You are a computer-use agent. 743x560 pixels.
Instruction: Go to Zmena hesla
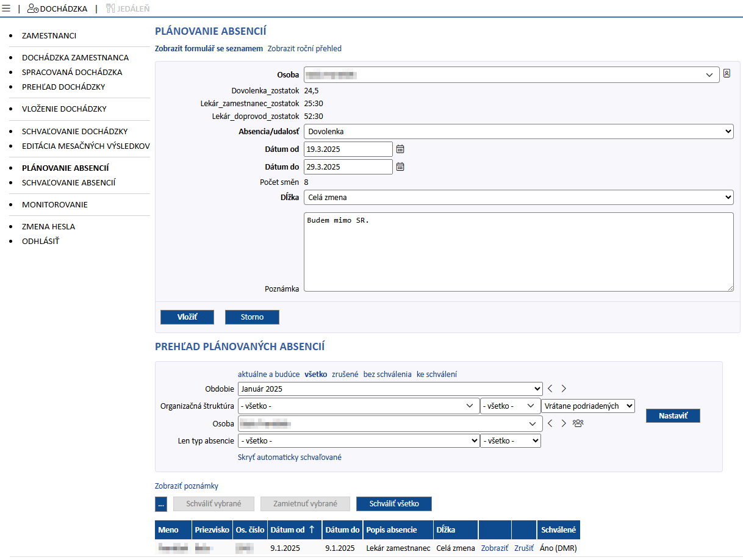click(x=49, y=226)
